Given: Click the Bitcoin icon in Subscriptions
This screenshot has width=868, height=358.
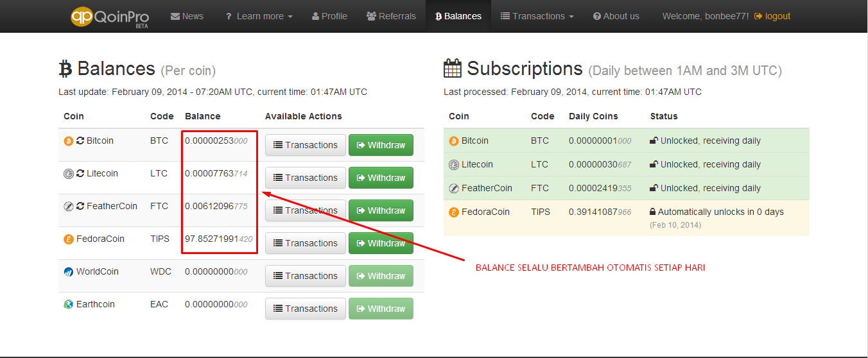Looking at the screenshot, I should (454, 141).
